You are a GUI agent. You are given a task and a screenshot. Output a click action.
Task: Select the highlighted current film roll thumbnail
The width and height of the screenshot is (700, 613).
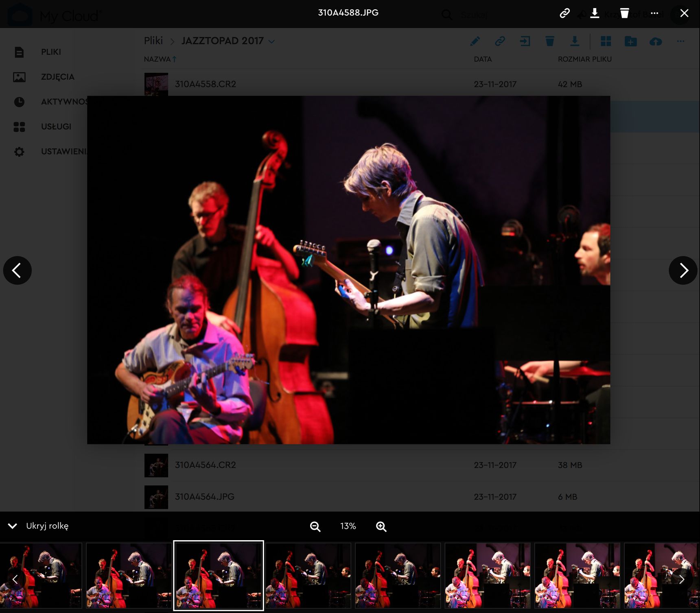219,576
